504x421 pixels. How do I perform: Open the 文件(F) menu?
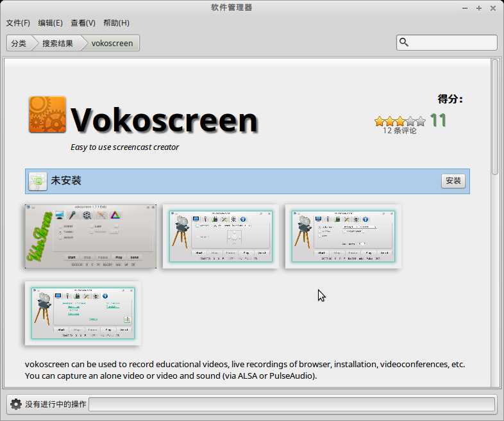click(18, 23)
